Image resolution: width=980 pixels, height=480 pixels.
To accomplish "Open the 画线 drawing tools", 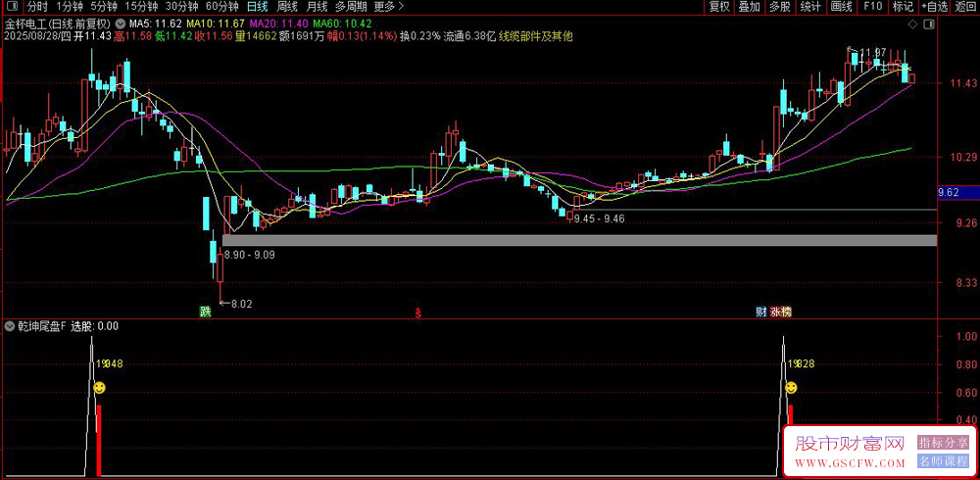I will click(x=841, y=7).
